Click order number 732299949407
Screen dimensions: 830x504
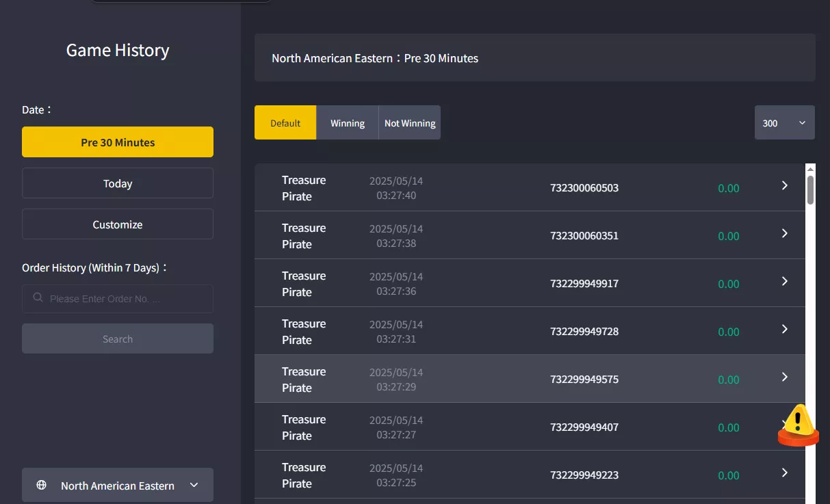[584, 427]
